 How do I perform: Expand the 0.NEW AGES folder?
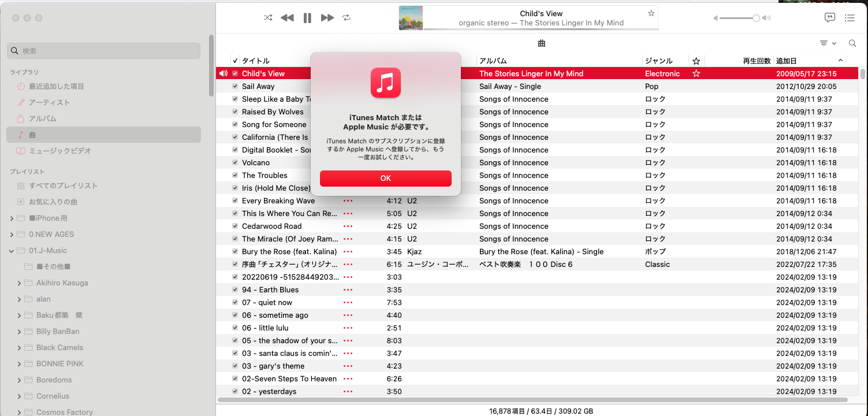click(x=12, y=235)
